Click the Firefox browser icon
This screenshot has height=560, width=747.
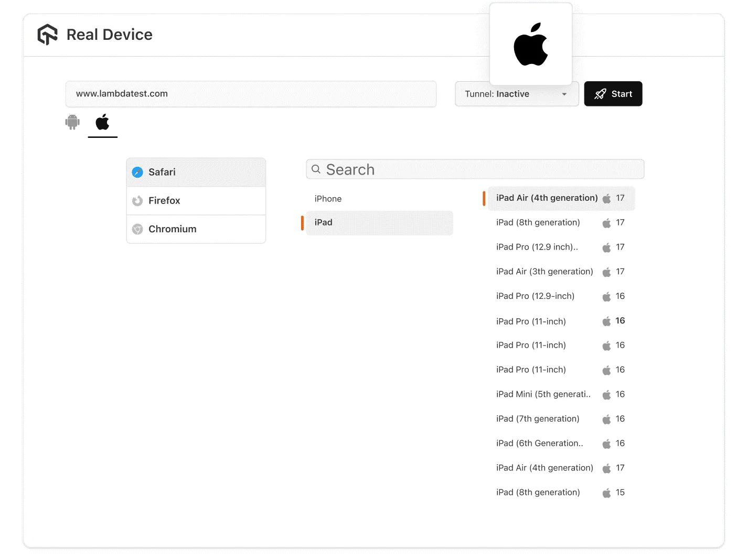coord(137,201)
